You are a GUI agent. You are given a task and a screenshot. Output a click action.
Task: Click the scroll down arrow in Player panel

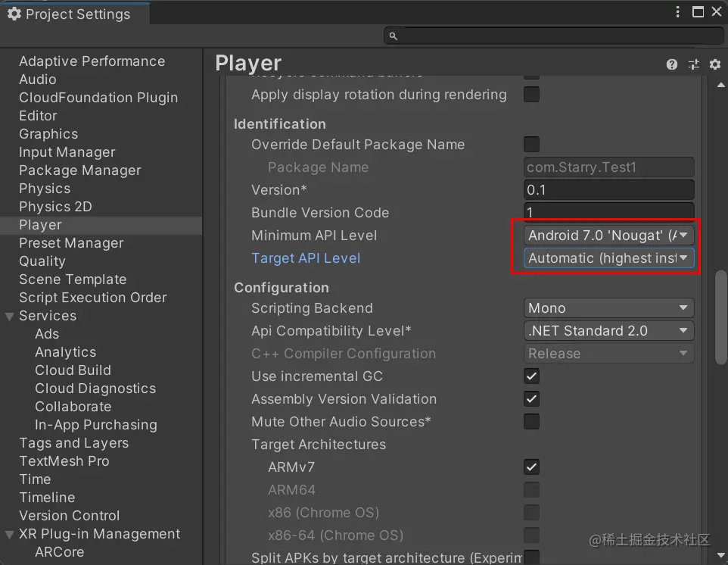(x=720, y=555)
